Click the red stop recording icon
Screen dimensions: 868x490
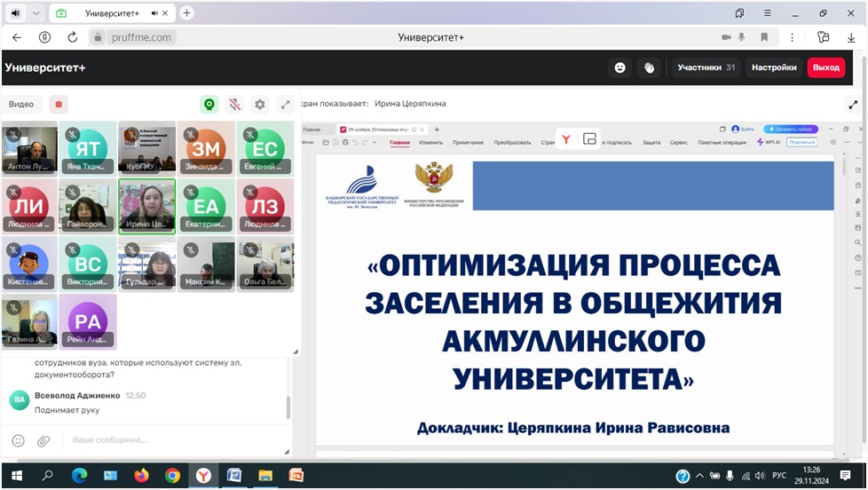(59, 104)
